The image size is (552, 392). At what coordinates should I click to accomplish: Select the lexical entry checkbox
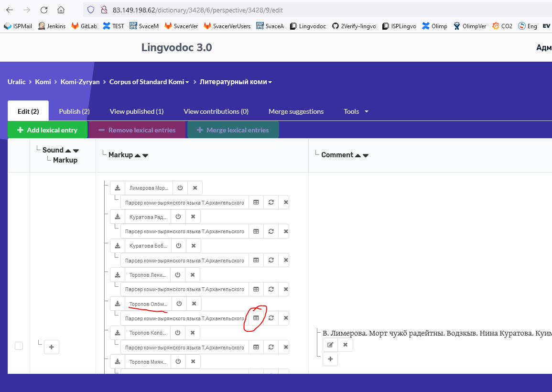(x=19, y=346)
